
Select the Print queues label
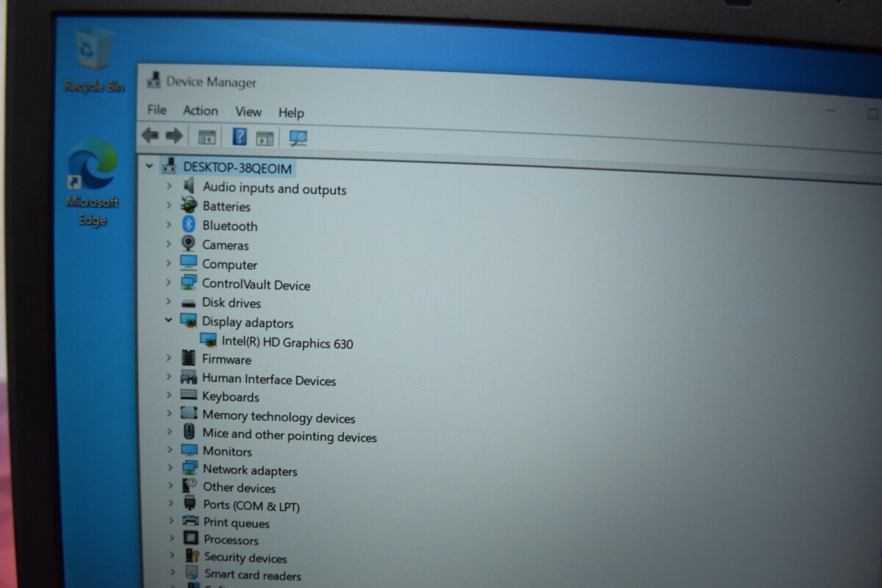pos(237,523)
